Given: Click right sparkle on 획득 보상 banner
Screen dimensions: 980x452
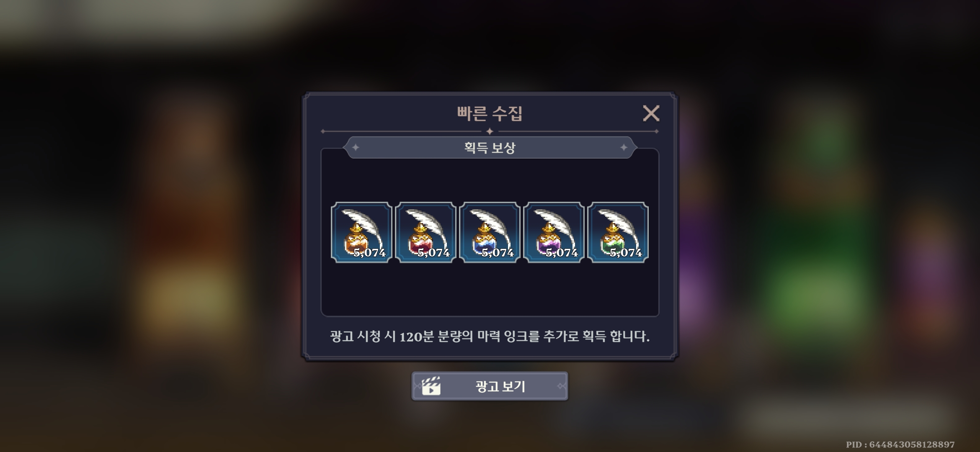Looking at the screenshot, I should [624, 147].
